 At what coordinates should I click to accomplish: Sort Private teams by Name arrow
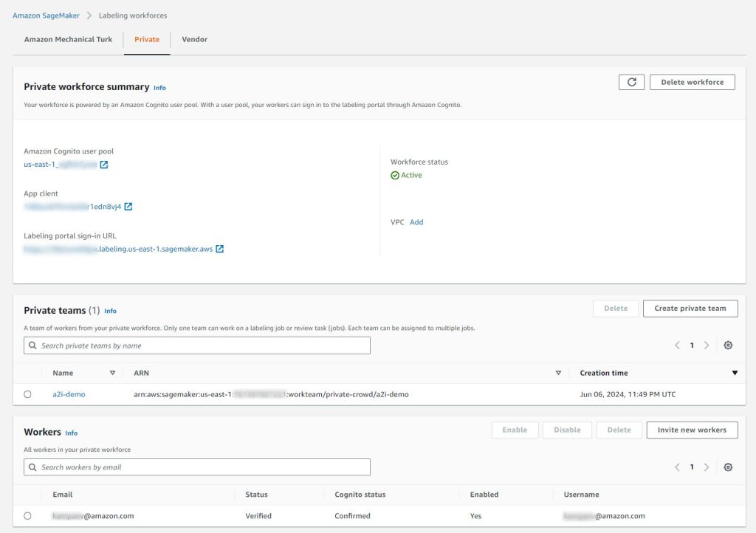[112, 373]
